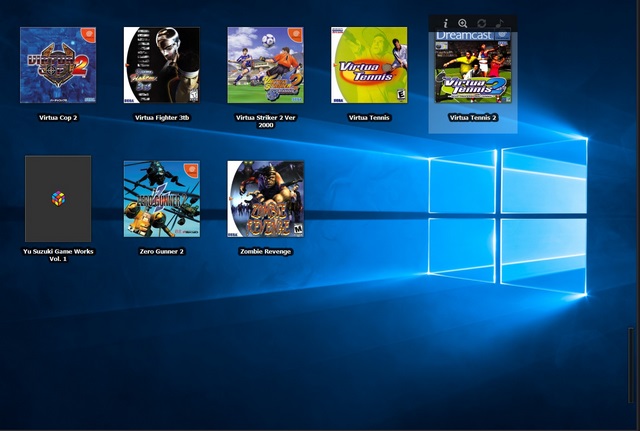This screenshot has height=431, width=640.
Task: Click the 'Yu Suzuki Game Works Vol. 1' label
Action: tap(58, 255)
